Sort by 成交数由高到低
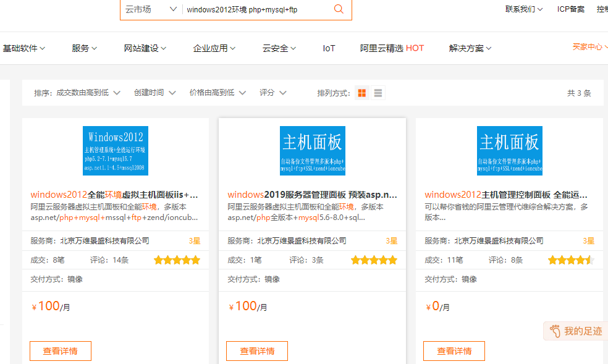Viewport: 608px width, 364px height. pyautogui.click(x=88, y=93)
